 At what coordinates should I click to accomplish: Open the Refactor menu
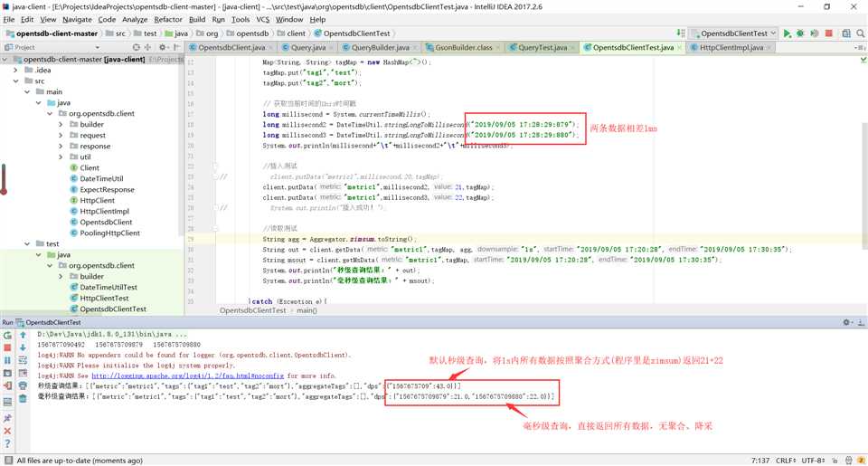(x=168, y=19)
